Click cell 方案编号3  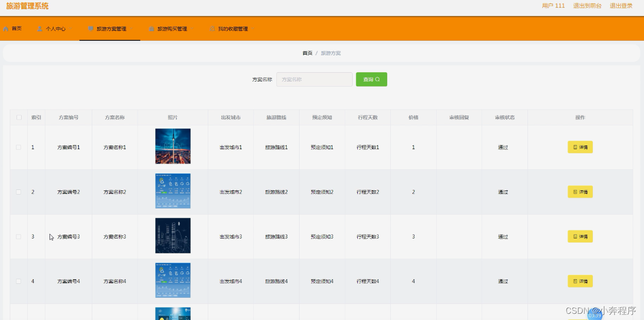[x=69, y=236]
